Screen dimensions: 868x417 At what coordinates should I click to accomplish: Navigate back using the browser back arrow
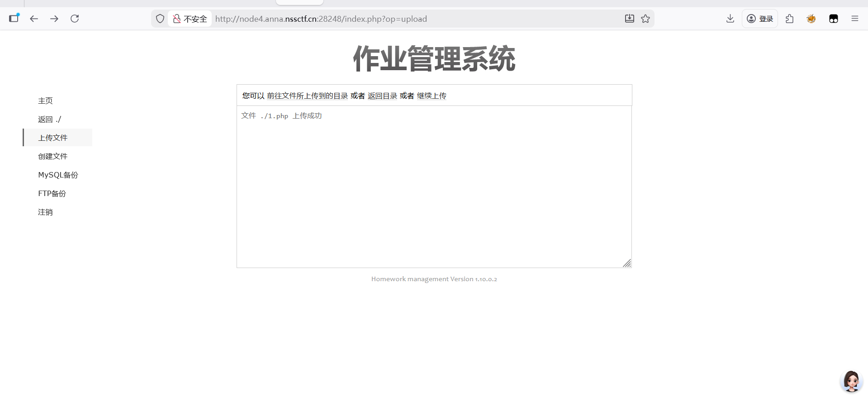pyautogui.click(x=34, y=19)
